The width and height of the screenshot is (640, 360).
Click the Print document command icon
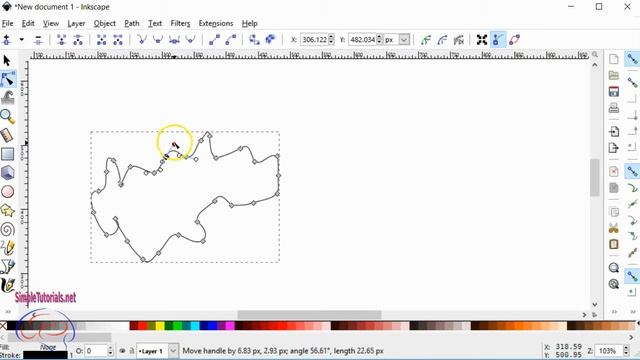point(613,108)
